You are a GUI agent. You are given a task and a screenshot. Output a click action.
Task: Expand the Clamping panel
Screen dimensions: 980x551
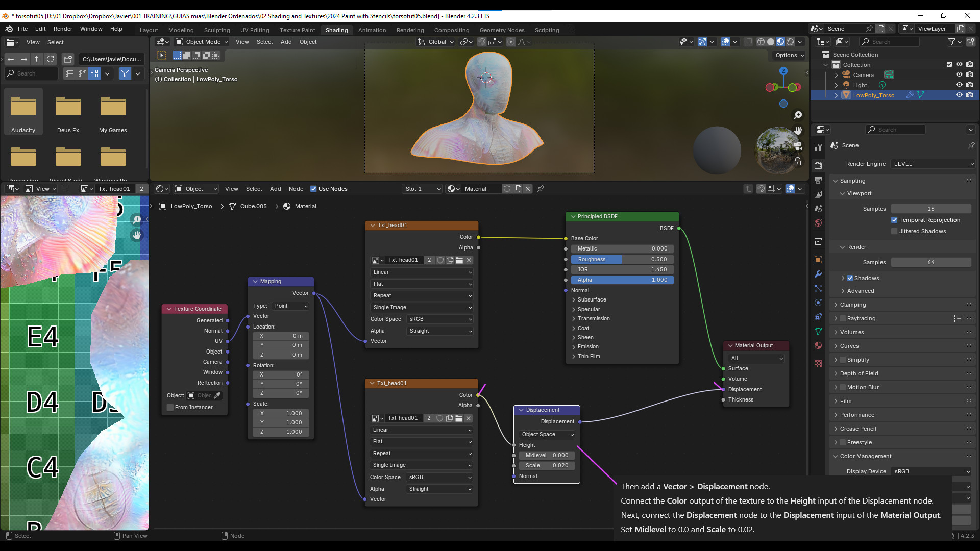(852, 305)
